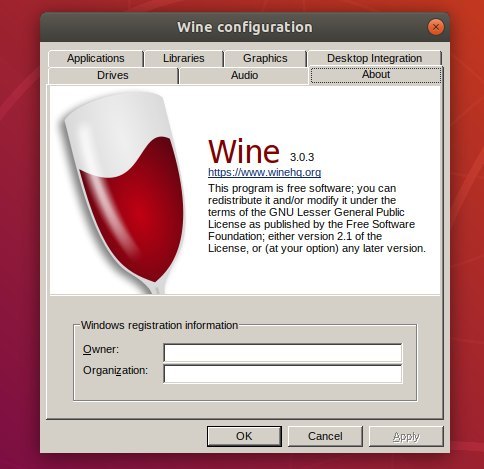Image resolution: width=484 pixels, height=469 pixels.
Task: Select the Graphics tab
Action: (x=265, y=58)
